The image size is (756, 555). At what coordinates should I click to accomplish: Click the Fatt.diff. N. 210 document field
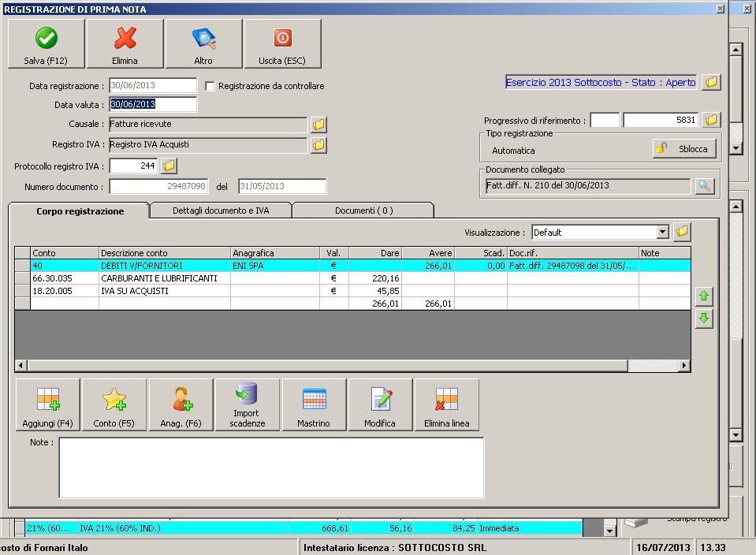[588, 185]
